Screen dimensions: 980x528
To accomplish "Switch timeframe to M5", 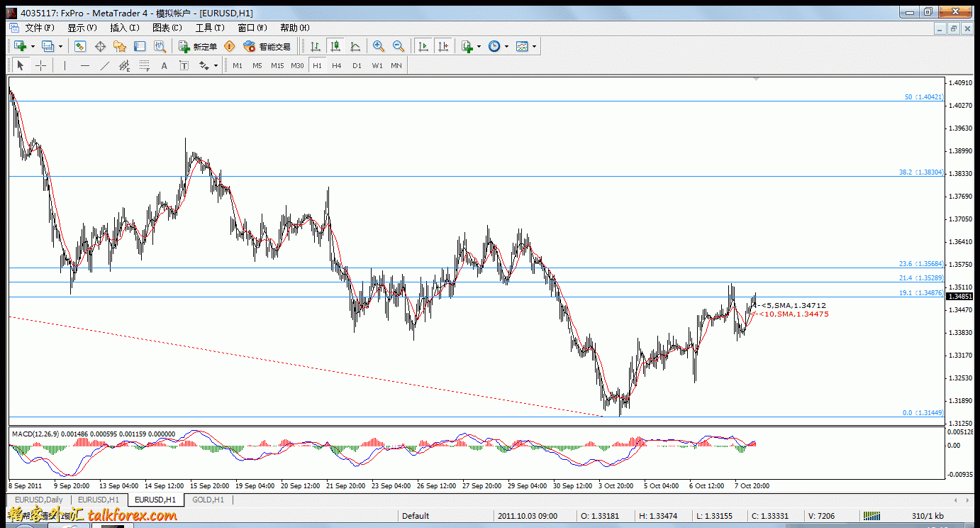I will click(x=257, y=65).
